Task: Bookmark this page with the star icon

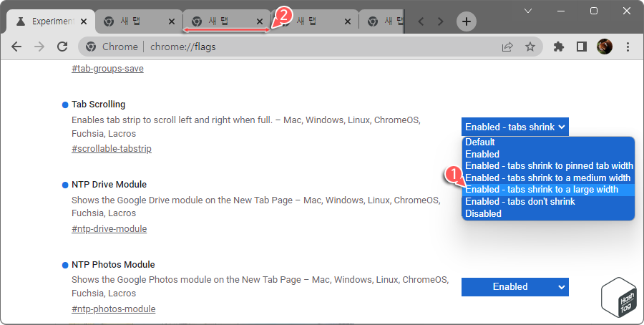Action: tap(530, 47)
